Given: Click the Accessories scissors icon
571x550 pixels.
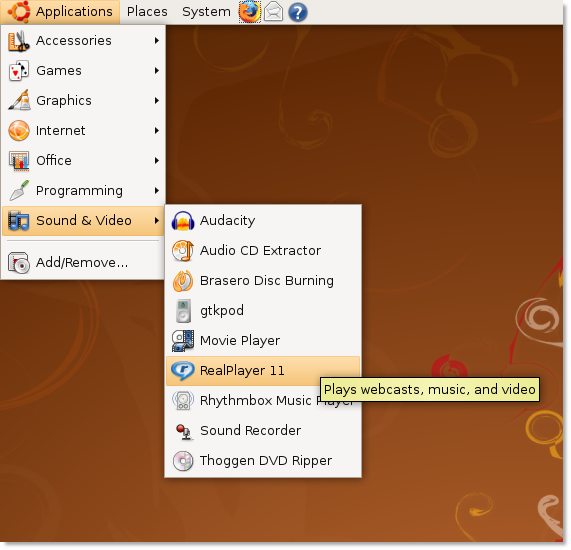Looking at the screenshot, I should pos(19,40).
